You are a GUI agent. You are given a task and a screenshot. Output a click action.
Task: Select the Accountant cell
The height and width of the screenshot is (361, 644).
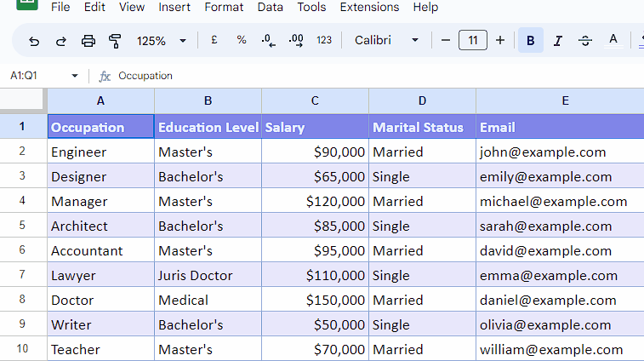coord(100,250)
